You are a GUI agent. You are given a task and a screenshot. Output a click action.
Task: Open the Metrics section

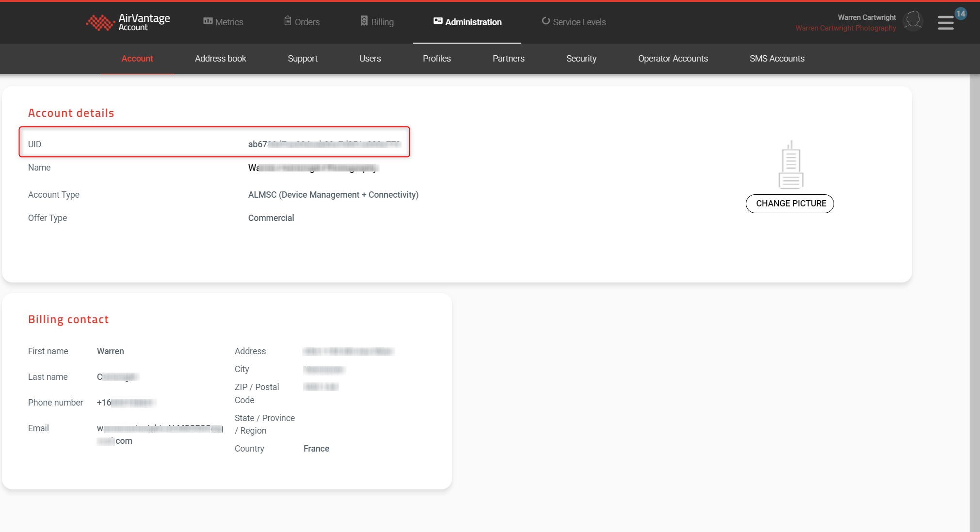click(x=223, y=22)
